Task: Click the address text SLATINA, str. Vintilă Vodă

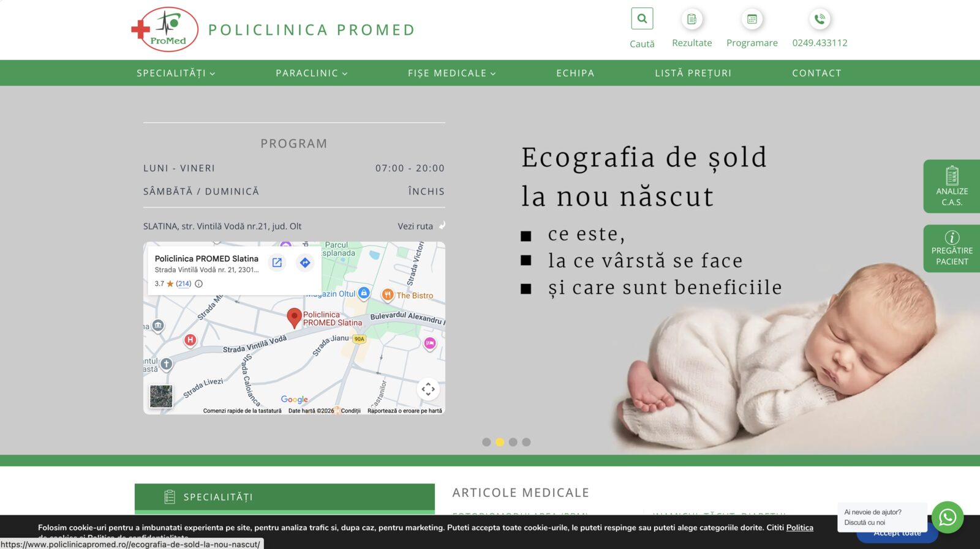Action: tap(222, 226)
